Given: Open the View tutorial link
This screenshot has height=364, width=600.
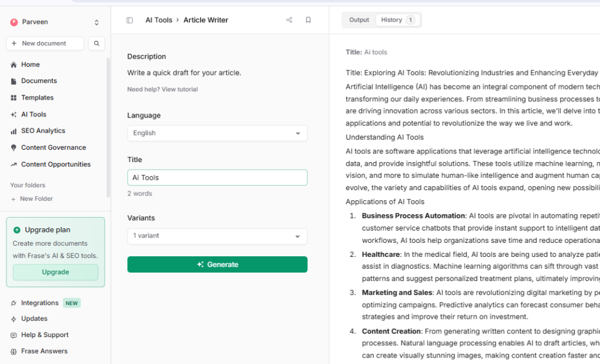Looking at the screenshot, I should [x=179, y=90].
